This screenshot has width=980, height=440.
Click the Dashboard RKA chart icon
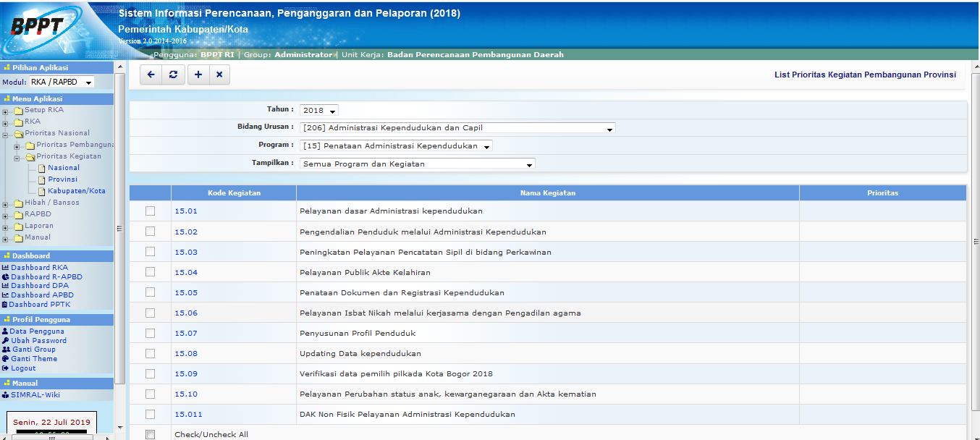point(6,268)
